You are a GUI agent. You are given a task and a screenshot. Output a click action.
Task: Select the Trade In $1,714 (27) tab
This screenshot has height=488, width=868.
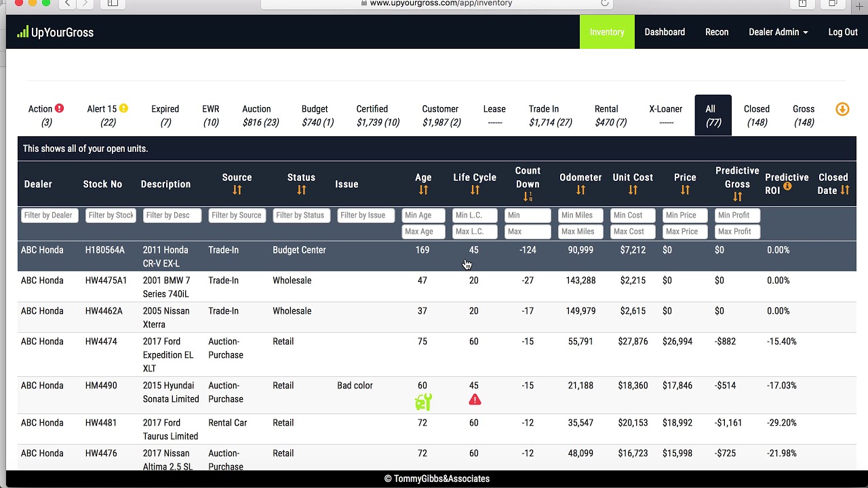(x=550, y=115)
